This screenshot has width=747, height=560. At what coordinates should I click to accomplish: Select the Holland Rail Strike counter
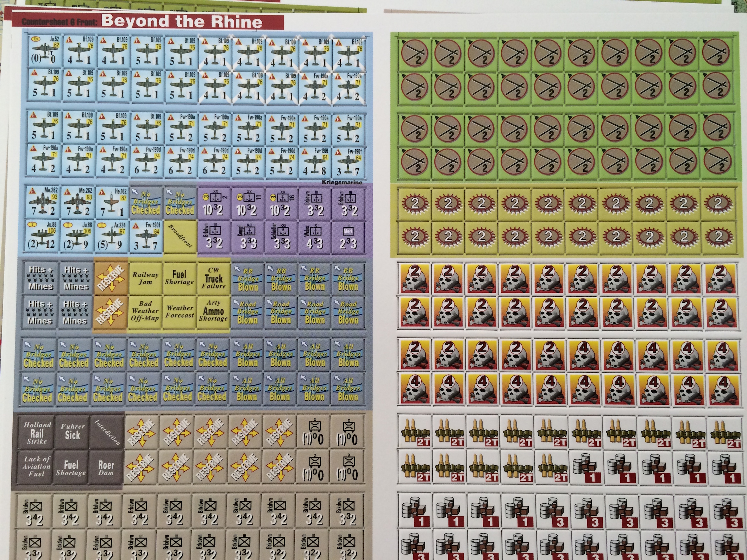tap(37, 433)
